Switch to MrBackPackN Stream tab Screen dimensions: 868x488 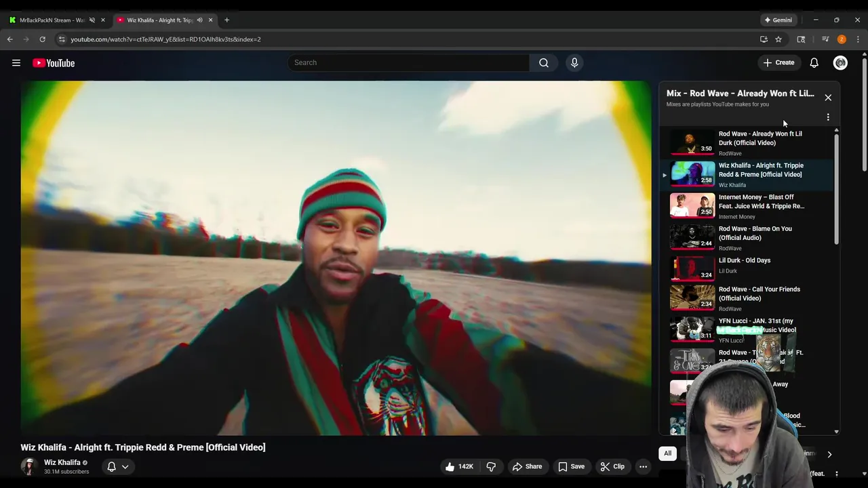pos(56,20)
